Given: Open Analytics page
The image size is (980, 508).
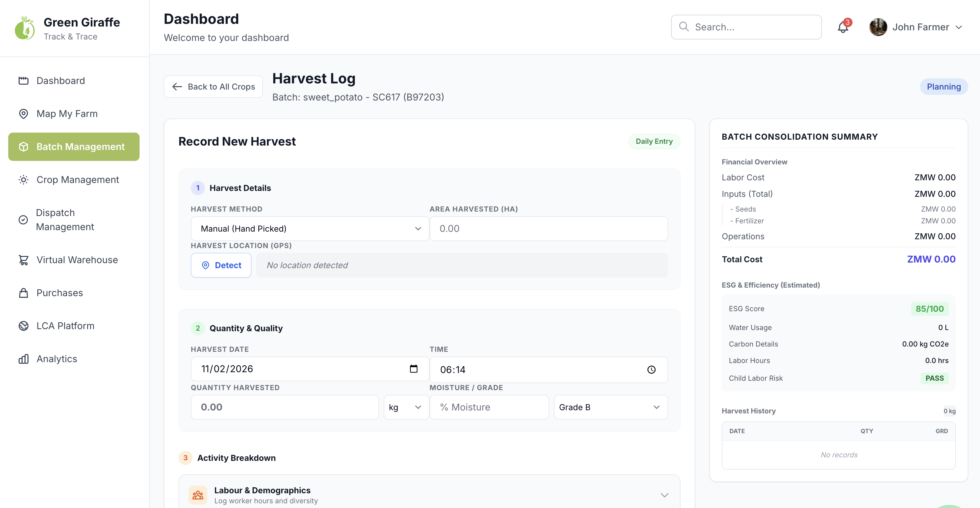Looking at the screenshot, I should tap(74, 359).
